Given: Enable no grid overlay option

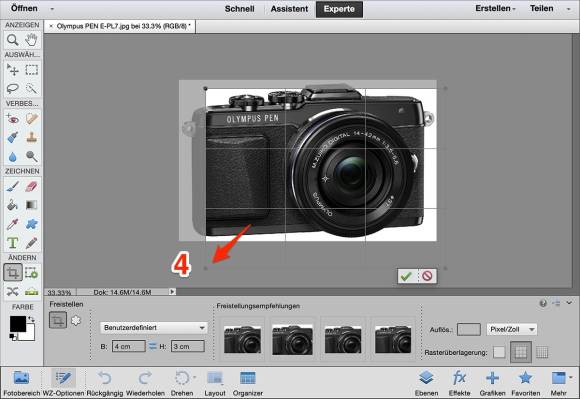Looking at the screenshot, I should [499, 352].
